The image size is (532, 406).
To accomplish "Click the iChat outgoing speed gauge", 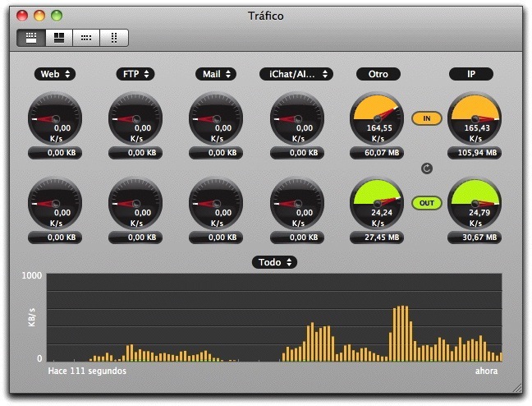I will [297, 203].
